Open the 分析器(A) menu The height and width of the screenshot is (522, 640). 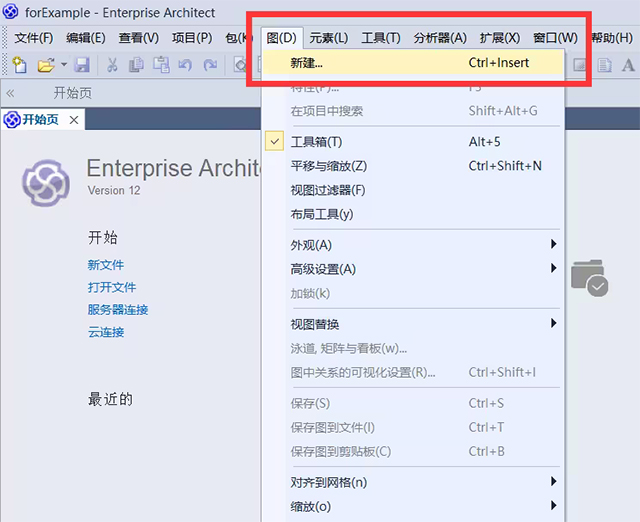440,38
